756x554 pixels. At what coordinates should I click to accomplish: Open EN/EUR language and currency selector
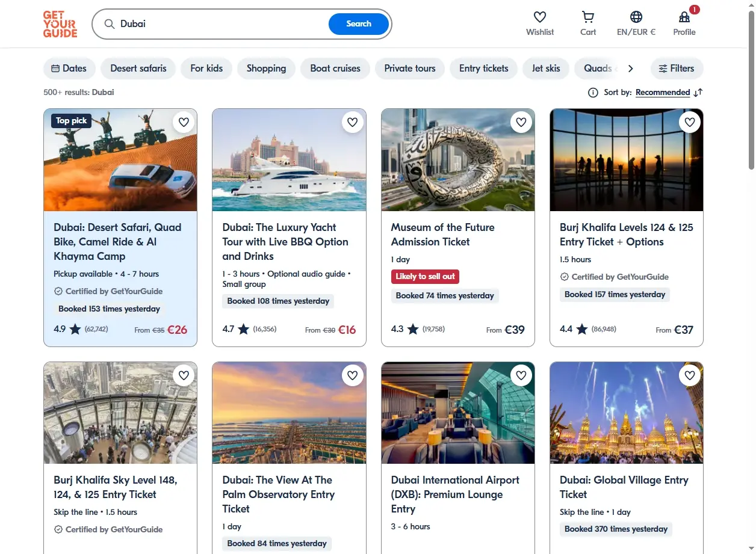pos(636,23)
